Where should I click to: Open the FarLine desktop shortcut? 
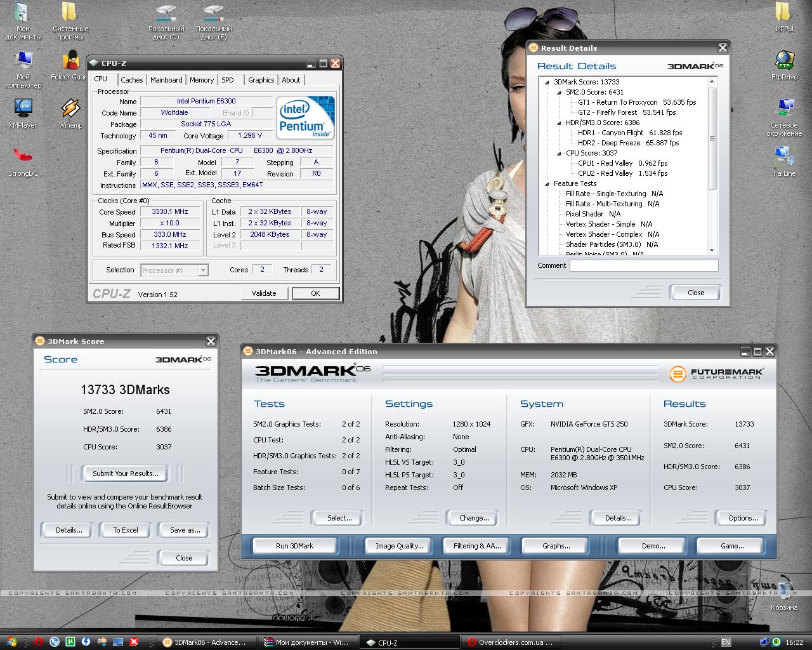click(784, 161)
